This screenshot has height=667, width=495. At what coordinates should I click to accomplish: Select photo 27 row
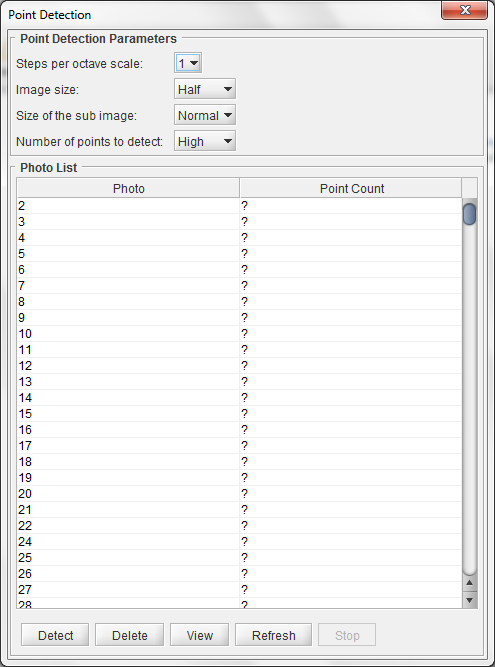point(239,590)
